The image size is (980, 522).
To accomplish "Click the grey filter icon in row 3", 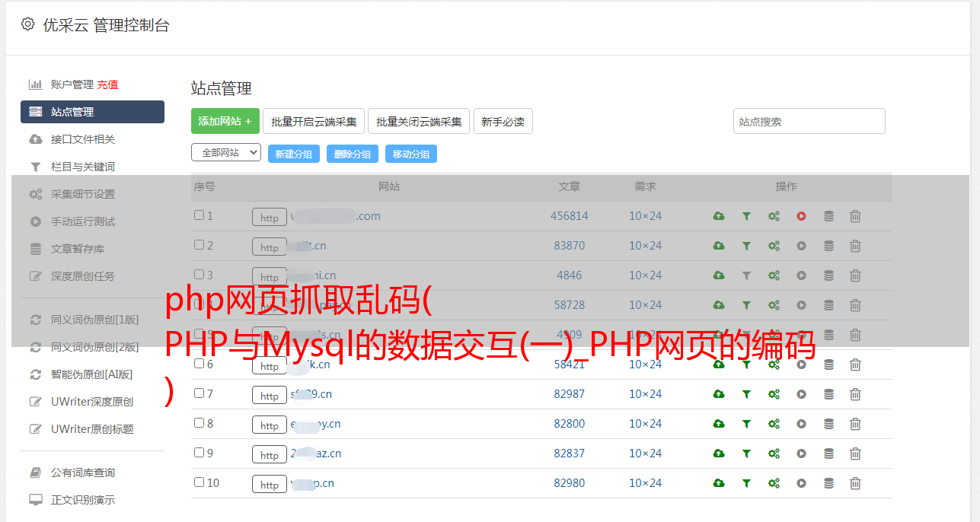I will click(746, 275).
